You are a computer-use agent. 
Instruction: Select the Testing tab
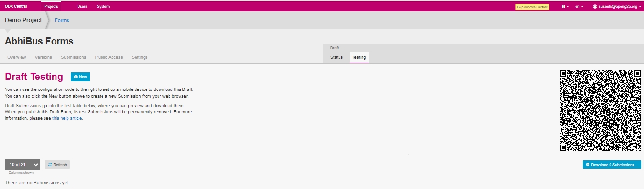click(x=359, y=57)
